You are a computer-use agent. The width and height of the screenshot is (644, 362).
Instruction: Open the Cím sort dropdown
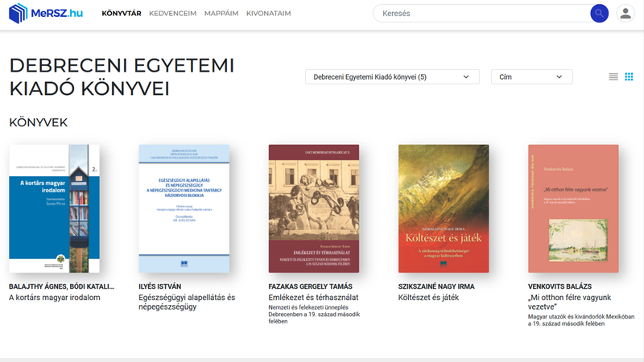point(531,76)
